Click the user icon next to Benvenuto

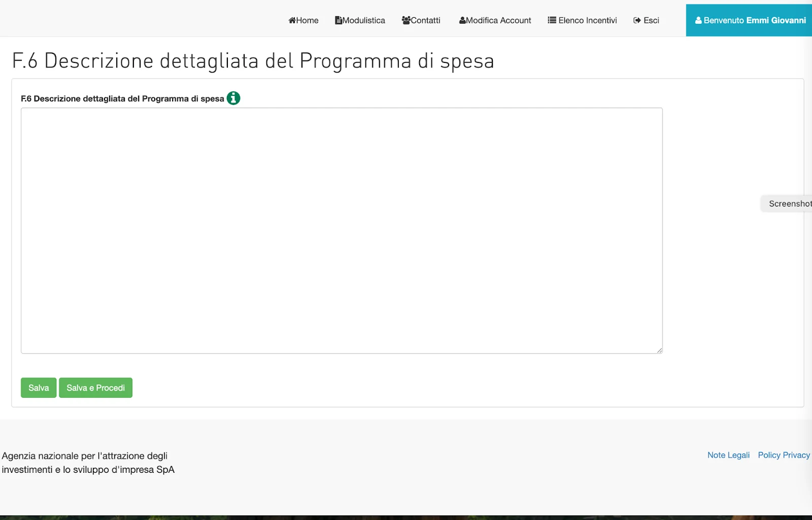[x=698, y=20]
